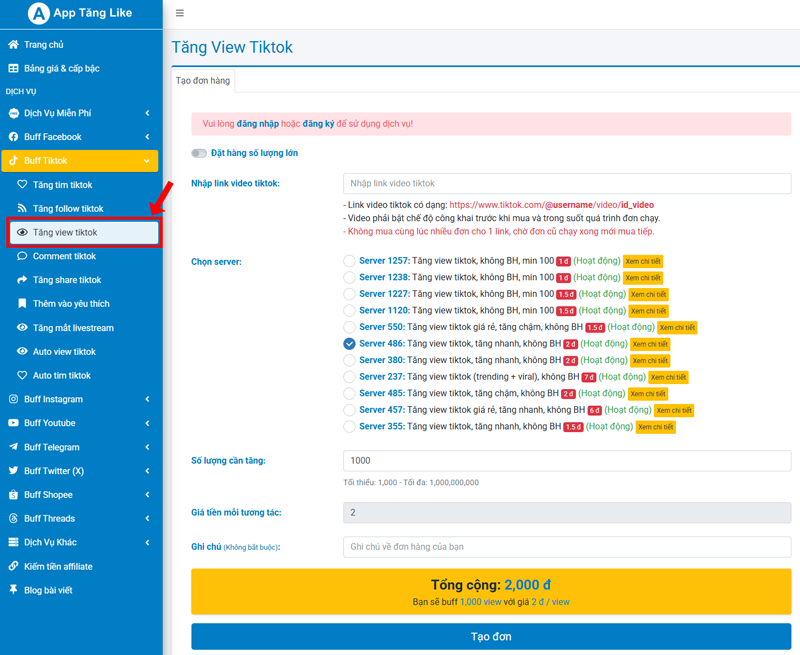Click the đăng ký link in the alert
Viewport: 800px width, 655px height.
tap(318, 124)
